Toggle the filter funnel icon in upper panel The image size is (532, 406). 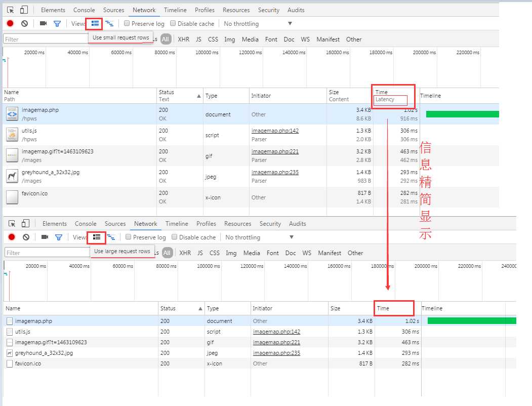[57, 23]
